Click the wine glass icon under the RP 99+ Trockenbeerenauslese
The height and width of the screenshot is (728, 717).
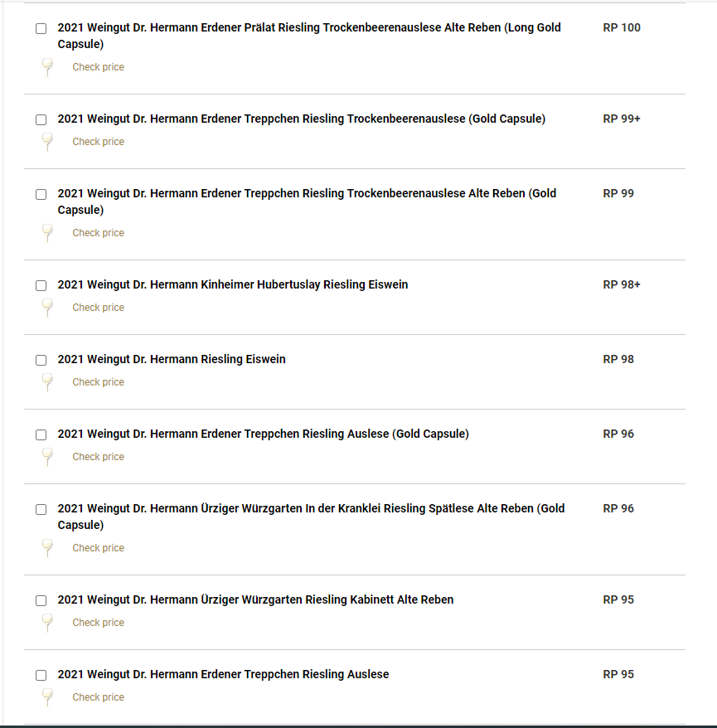tap(47, 142)
